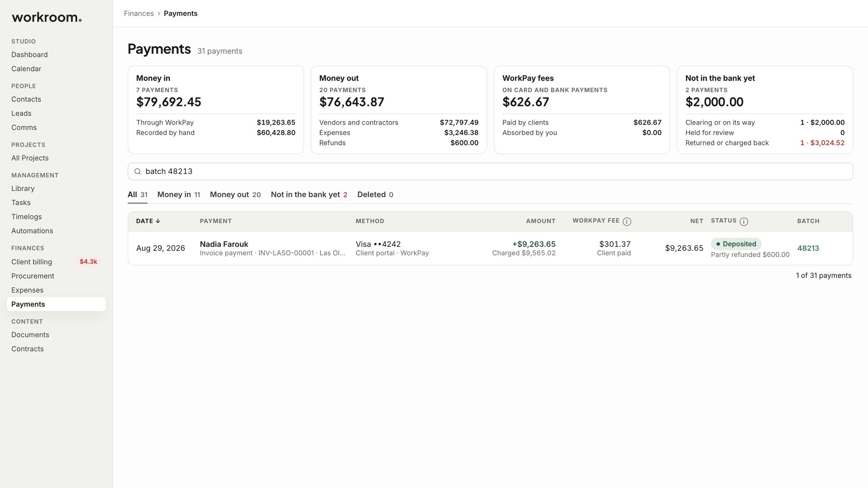This screenshot has width=868, height=488.
Task: Click the WorkPay Fee info icon
Action: pos(627,222)
